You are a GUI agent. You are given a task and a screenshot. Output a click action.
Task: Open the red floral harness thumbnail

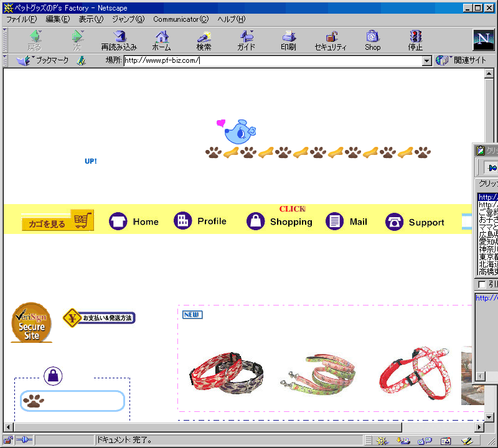click(x=415, y=373)
